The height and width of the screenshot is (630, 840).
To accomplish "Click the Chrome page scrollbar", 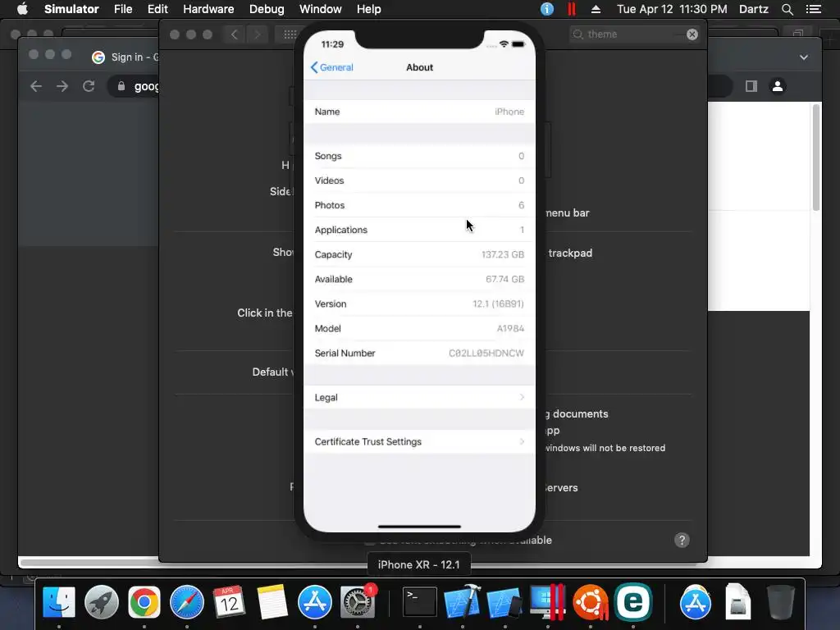I will [x=816, y=157].
